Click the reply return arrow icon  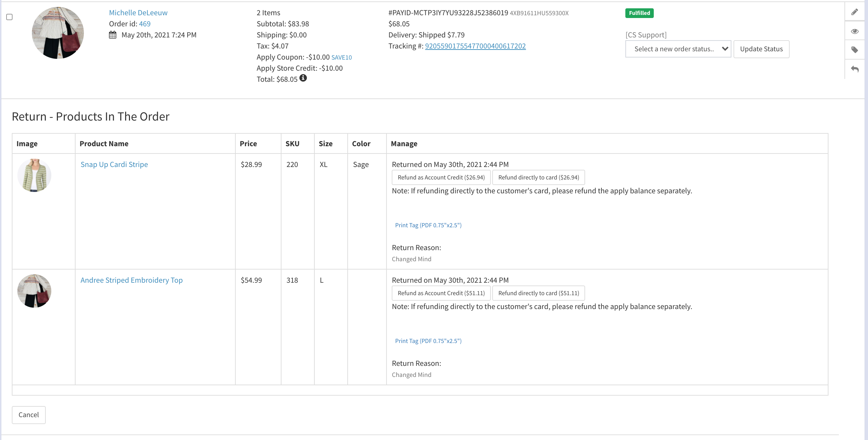(x=854, y=69)
